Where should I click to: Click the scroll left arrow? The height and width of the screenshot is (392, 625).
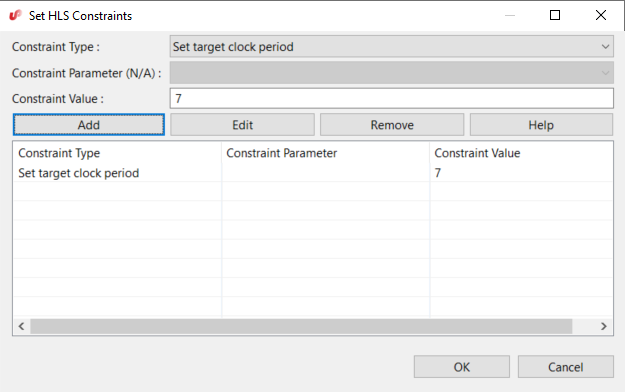coord(22,326)
